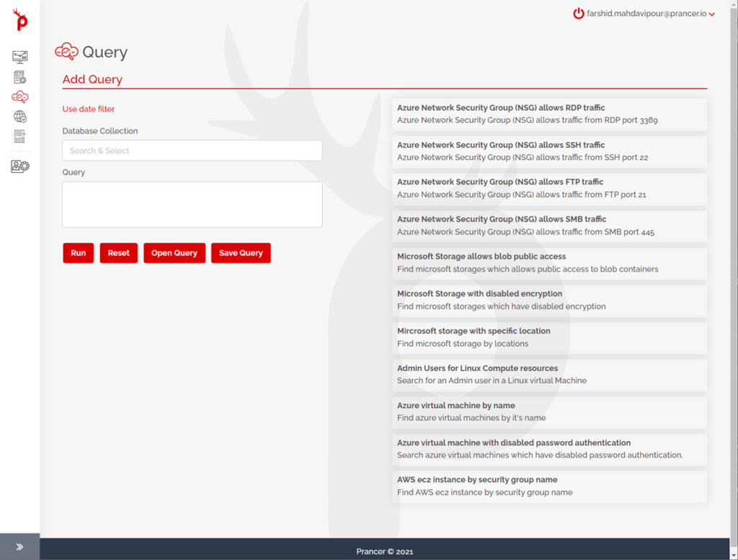Choose Microsoft Storage allows blob public access
The height and width of the screenshot is (560, 738).
[549, 263]
